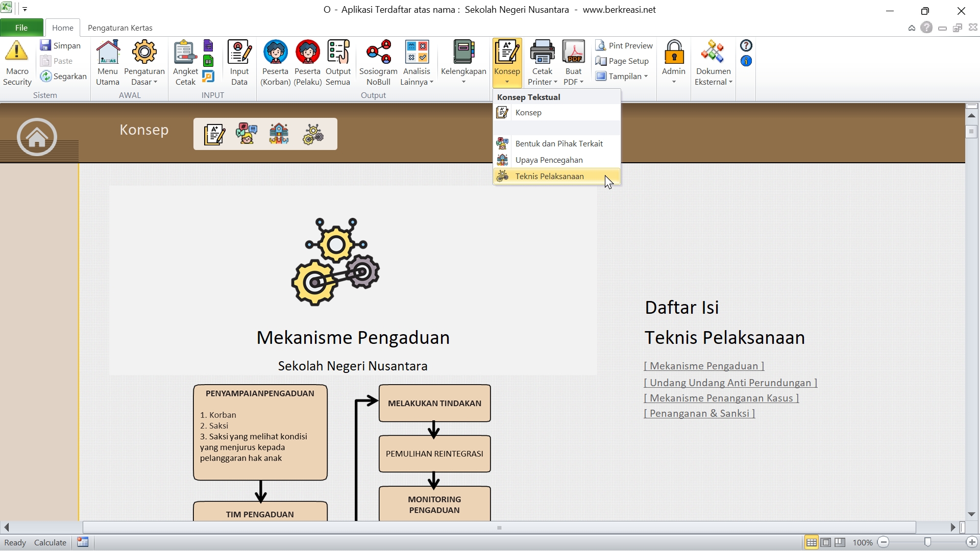Switch to Page Layout view in status bar
The image size is (980, 551).
825,542
